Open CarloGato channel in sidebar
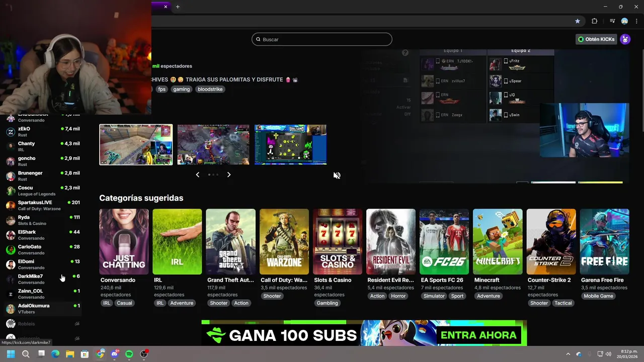Screen dimensions: 644x362 click(x=43, y=249)
